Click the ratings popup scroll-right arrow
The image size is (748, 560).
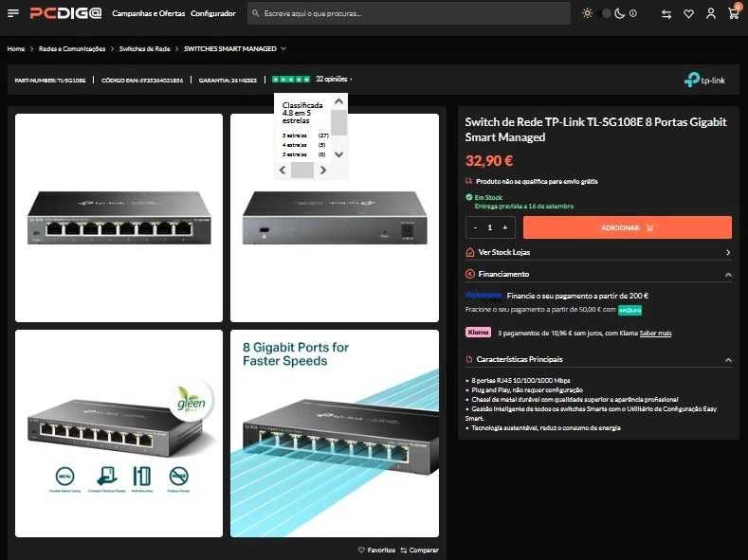tap(323, 170)
